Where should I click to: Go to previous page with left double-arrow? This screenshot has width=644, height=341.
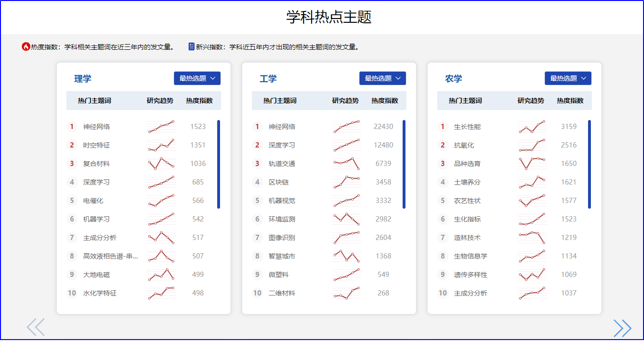tap(36, 327)
